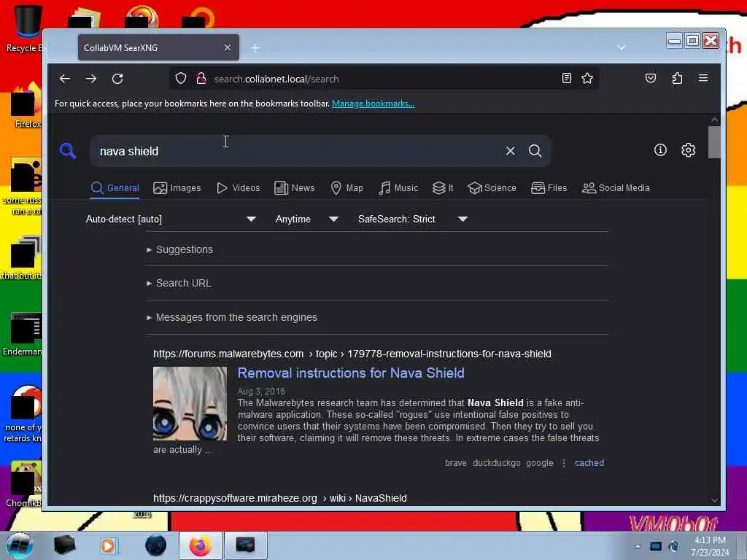Image resolution: width=747 pixels, height=560 pixels.
Task: Click the Manage bookmarks link
Action: click(373, 104)
